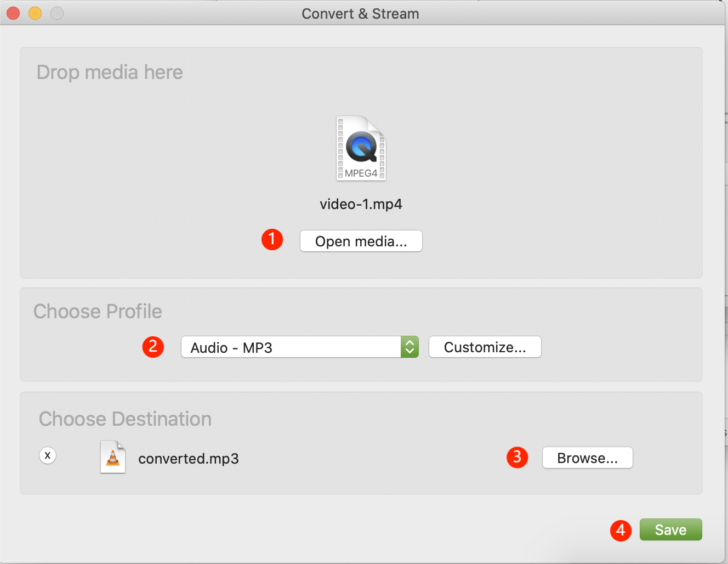This screenshot has height=564, width=728.
Task: Click the red numbered badge 3
Action: pos(517,457)
